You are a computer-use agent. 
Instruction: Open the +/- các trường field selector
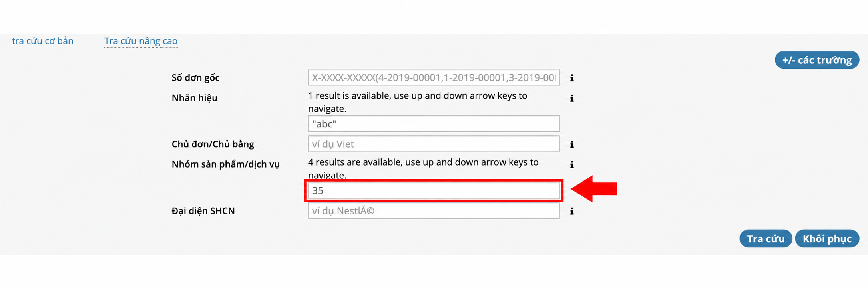(817, 60)
